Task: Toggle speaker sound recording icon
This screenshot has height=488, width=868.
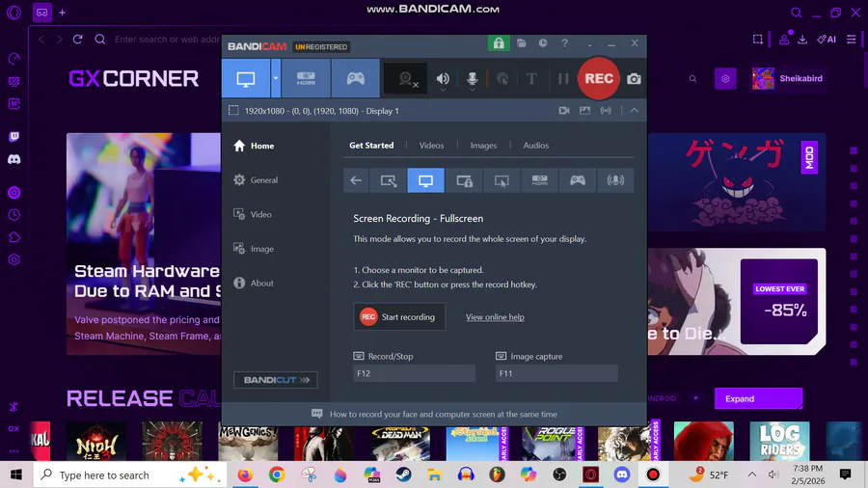Action: click(443, 79)
